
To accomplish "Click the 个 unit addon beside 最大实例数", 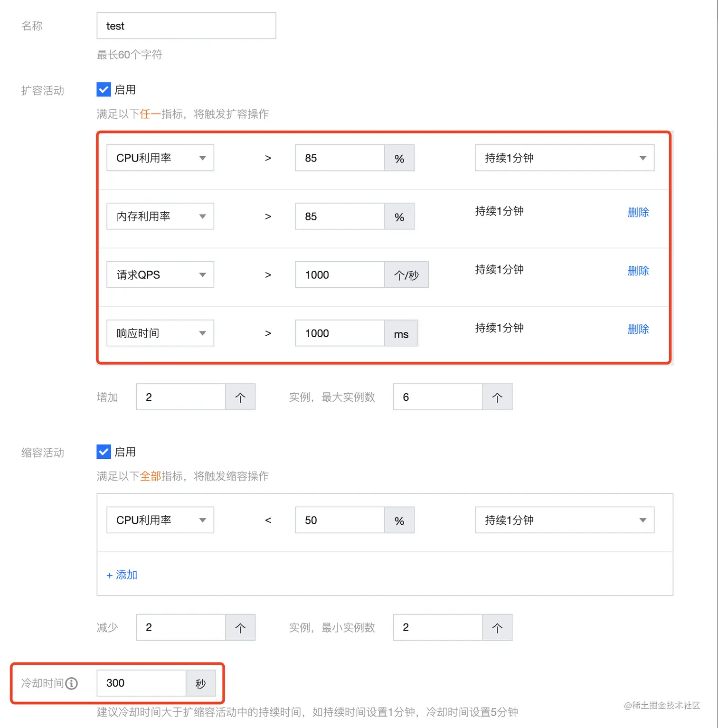I will pos(497,397).
